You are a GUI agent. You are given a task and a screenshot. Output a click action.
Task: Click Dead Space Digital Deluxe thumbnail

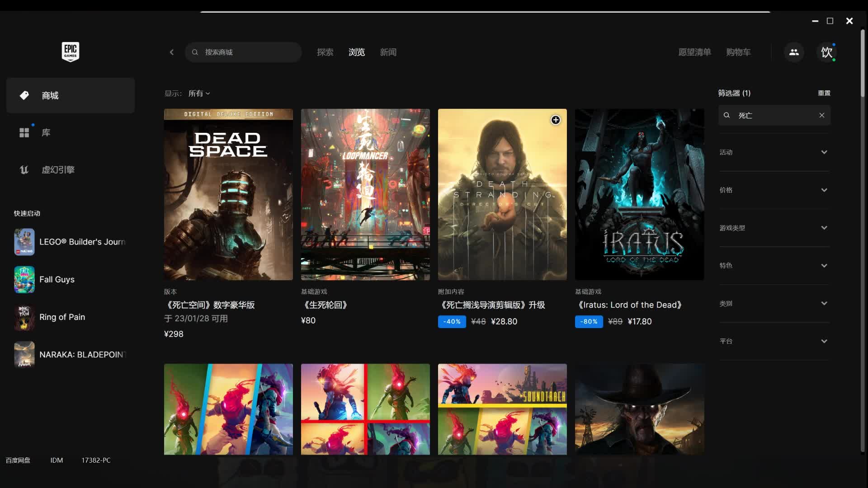tap(228, 194)
